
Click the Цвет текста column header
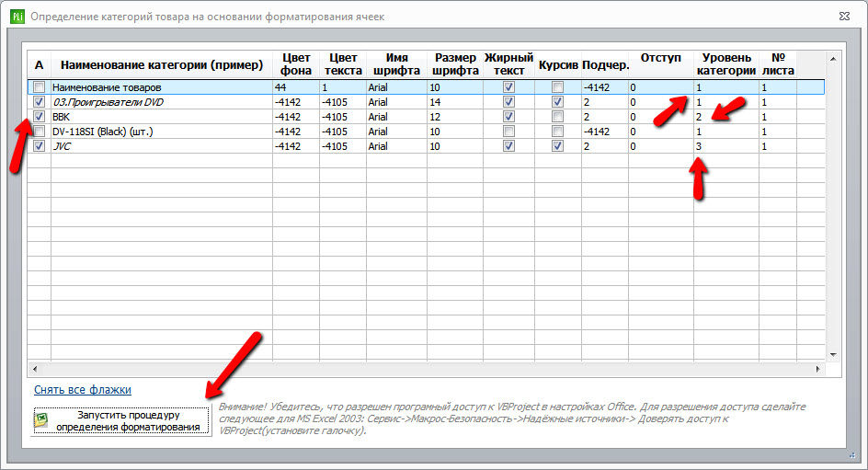click(x=343, y=64)
